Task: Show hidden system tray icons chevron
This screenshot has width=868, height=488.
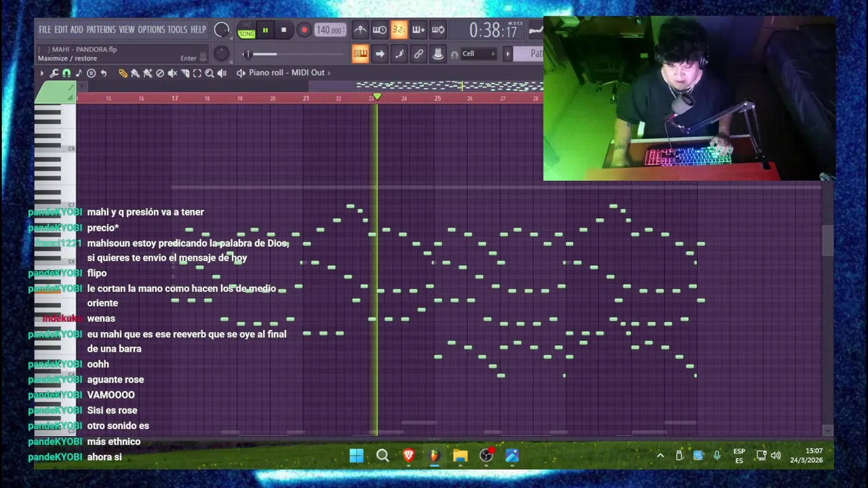Action: click(660, 455)
